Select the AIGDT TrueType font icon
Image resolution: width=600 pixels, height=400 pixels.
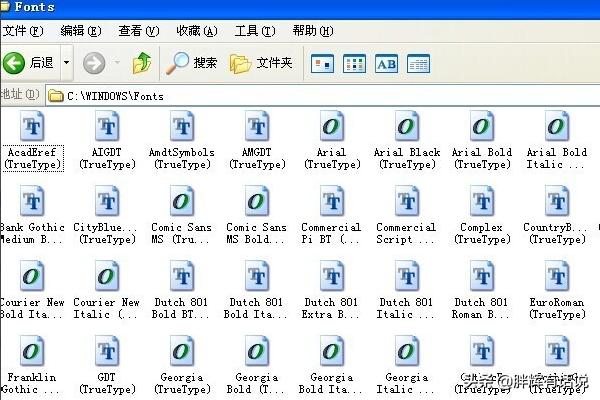pyautogui.click(x=107, y=126)
